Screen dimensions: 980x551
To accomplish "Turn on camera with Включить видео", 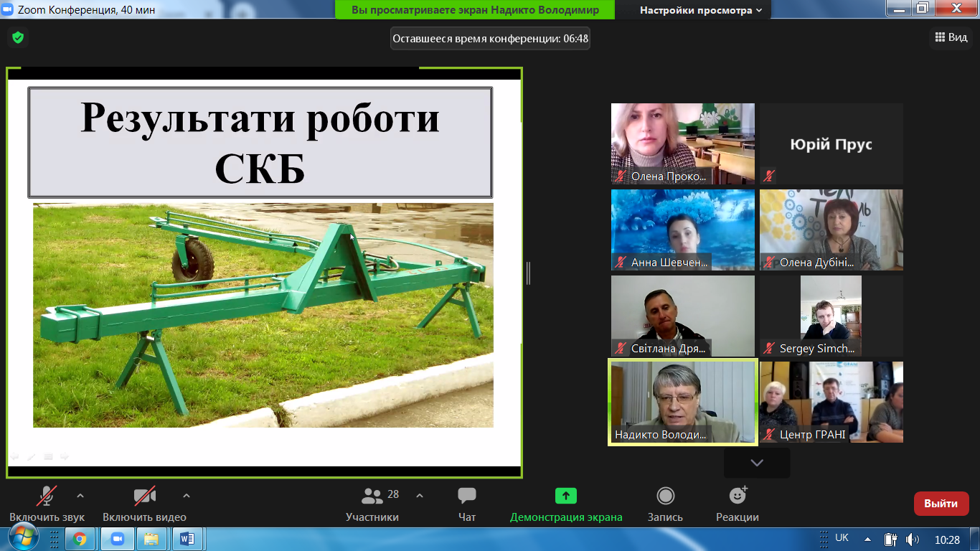I will [144, 504].
